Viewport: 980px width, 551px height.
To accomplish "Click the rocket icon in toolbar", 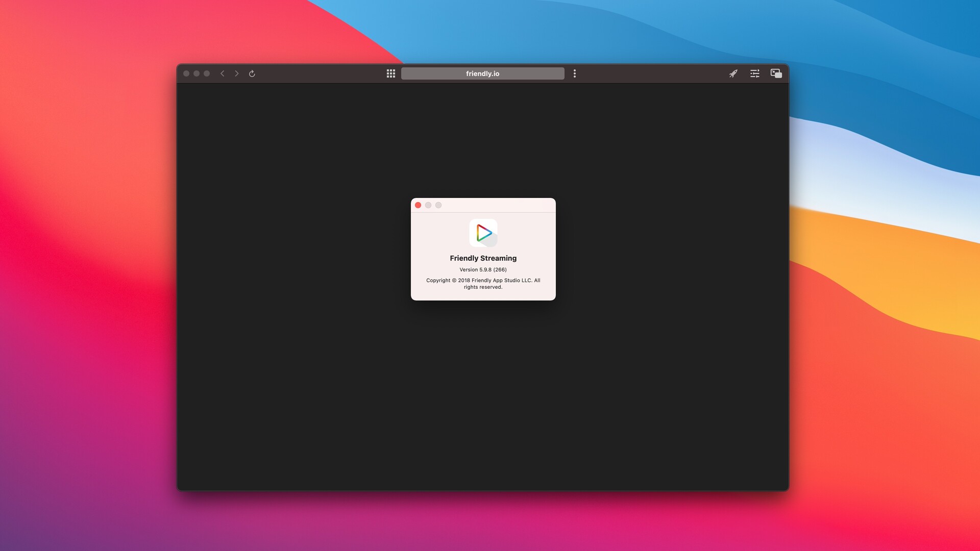I will pyautogui.click(x=733, y=73).
